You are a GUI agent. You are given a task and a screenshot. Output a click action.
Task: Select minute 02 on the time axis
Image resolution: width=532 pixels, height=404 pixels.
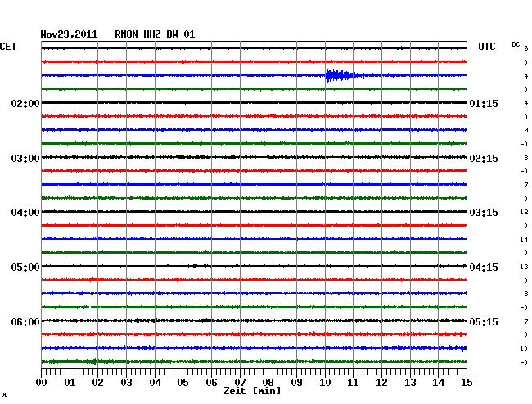click(x=97, y=382)
